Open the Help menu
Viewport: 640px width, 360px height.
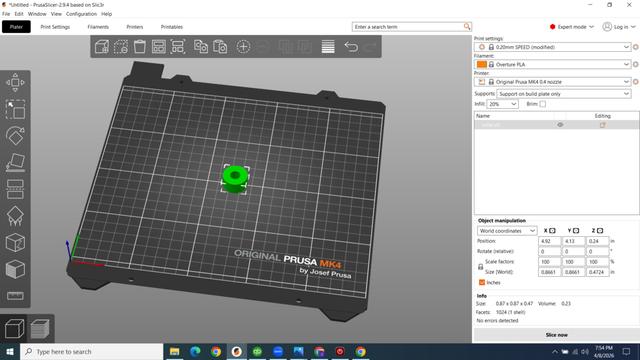(107, 14)
